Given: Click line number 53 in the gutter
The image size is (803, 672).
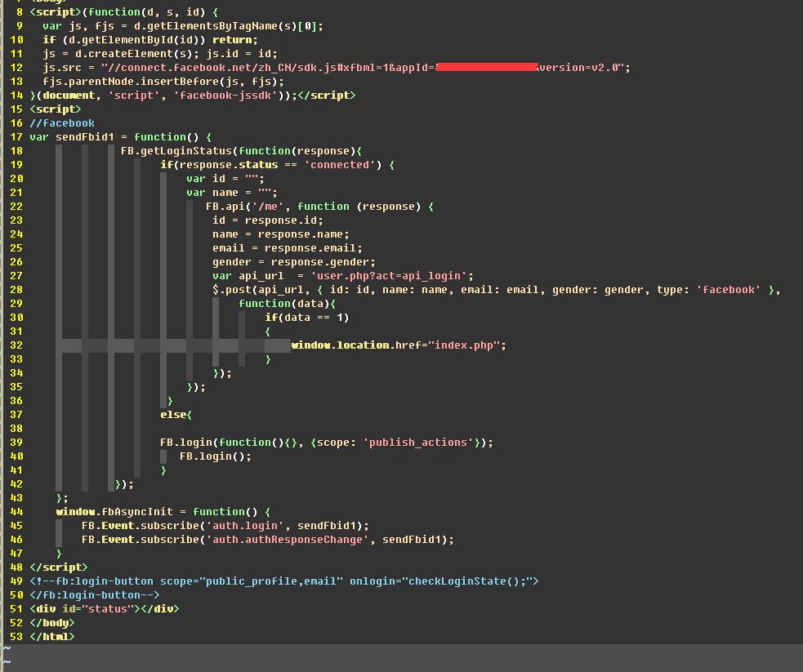Looking at the screenshot, I should coord(16,635).
